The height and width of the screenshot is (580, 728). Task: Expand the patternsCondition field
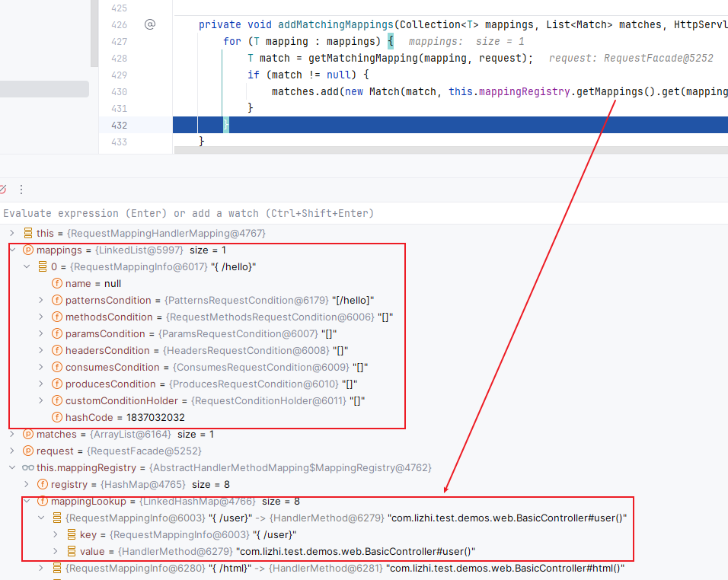[41, 300]
